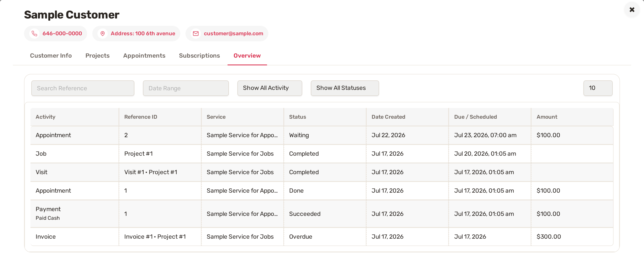644x258 pixels.
Task: Focus the Search Reference field
Action: (x=83, y=88)
